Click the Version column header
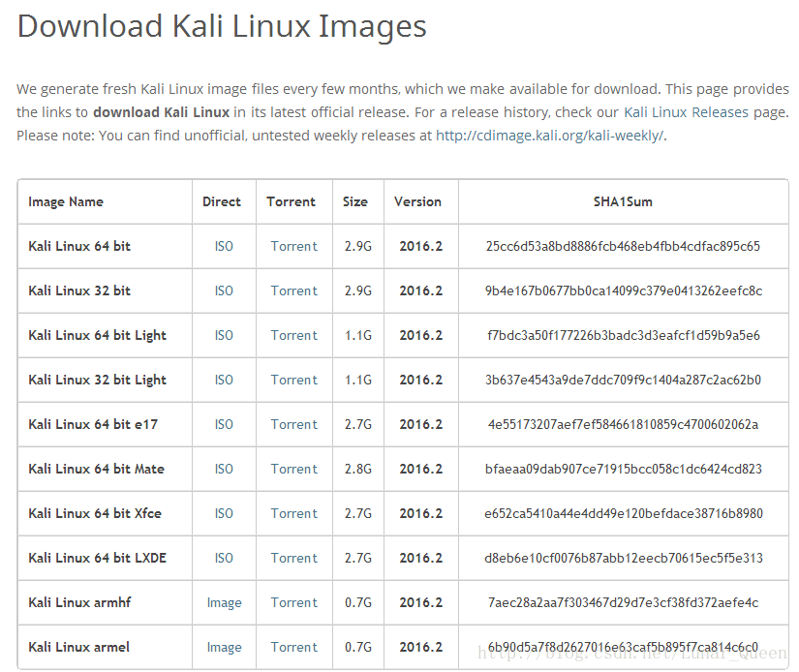The width and height of the screenshot is (799, 672). (x=417, y=201)
